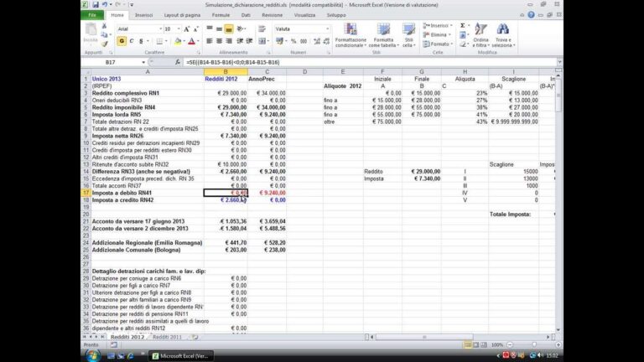Toggle underline (S) formatting
Image resolution: width=644 pixels, height=362 pixels.
click(x=141, y=41)
